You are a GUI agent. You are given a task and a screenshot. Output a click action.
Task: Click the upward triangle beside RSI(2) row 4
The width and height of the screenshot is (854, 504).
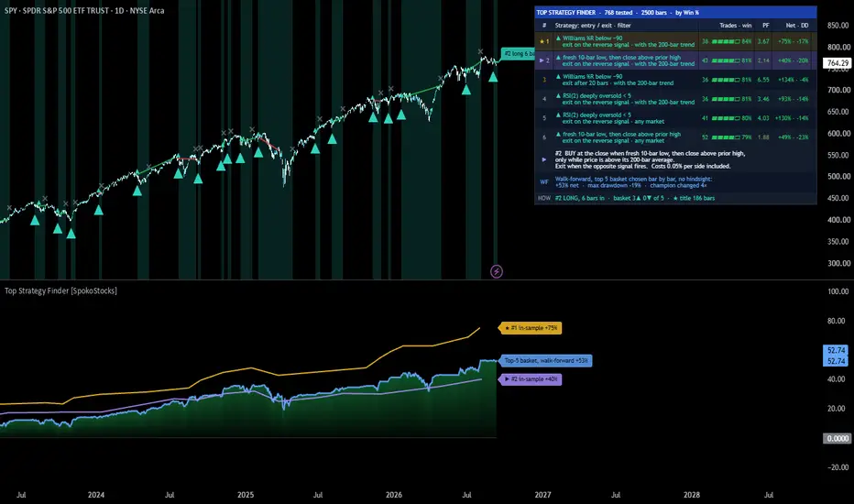tap(558, 96)
